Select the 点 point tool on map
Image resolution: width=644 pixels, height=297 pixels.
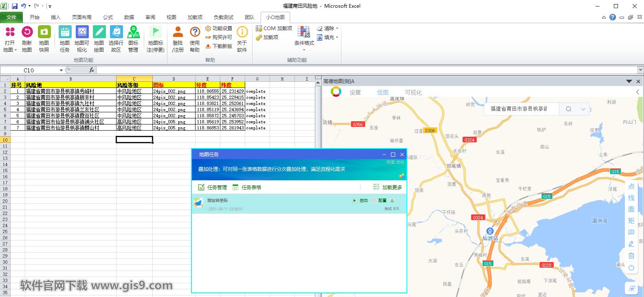tap(631, 186)
